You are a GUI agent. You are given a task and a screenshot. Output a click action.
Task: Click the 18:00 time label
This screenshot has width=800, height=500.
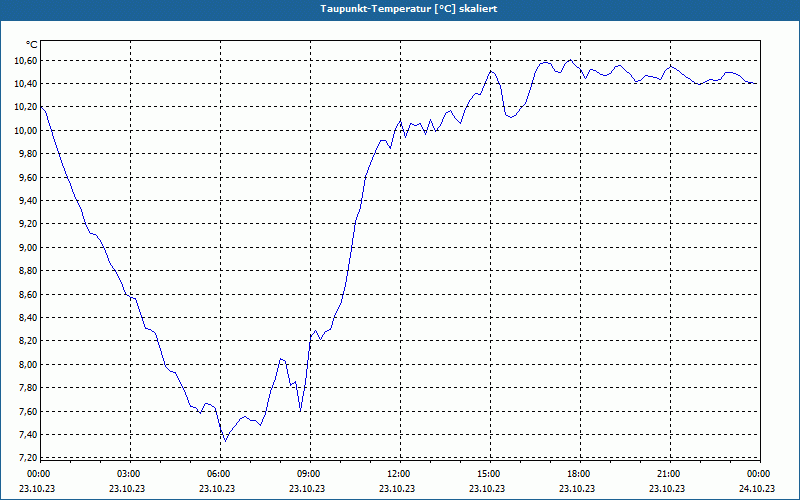(x=580, y=474)
